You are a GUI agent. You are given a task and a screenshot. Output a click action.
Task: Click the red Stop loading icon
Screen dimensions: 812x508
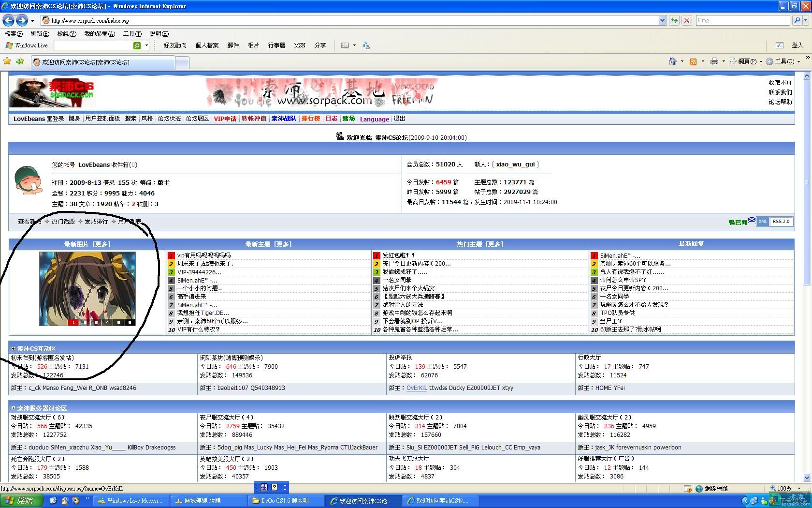coord(686,20)
